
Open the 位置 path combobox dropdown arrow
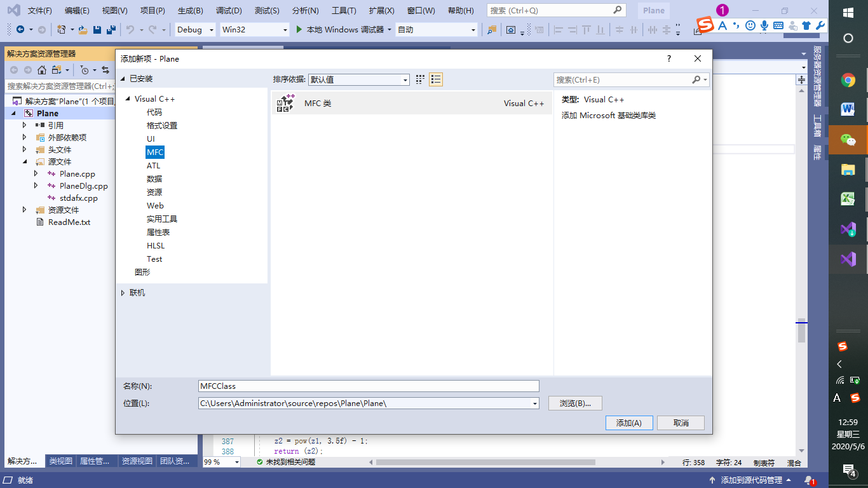click(x=534, y=403)
